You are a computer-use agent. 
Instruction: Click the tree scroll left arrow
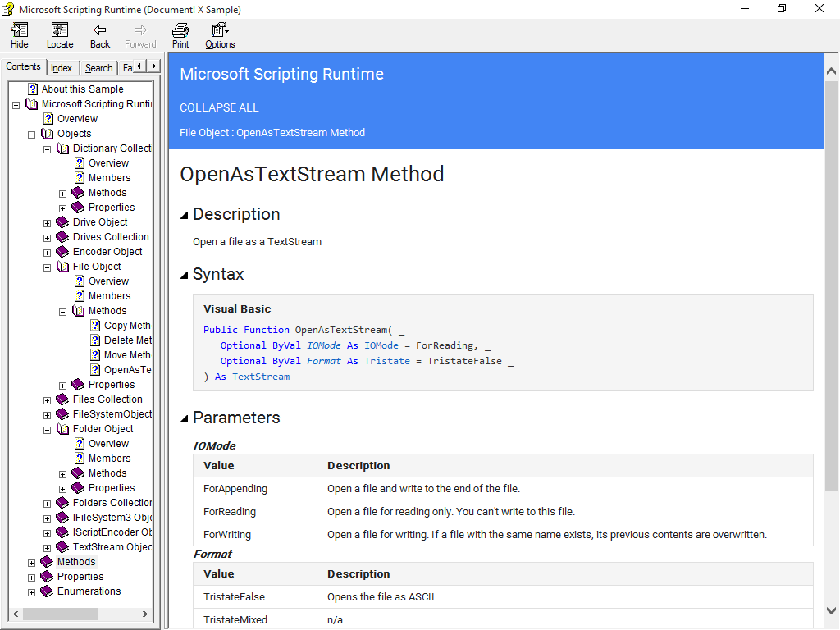(x=16, y=614)
